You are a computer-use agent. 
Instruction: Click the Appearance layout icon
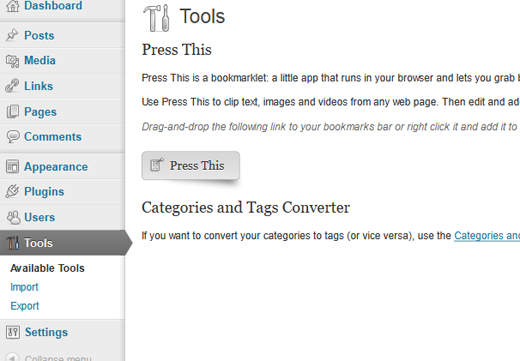(12, 166)
